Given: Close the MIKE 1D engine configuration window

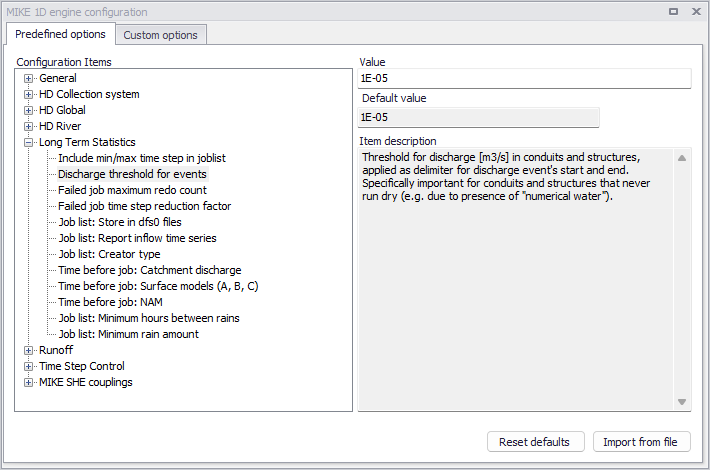Looking at the screenshot, I should coord(696,11).
